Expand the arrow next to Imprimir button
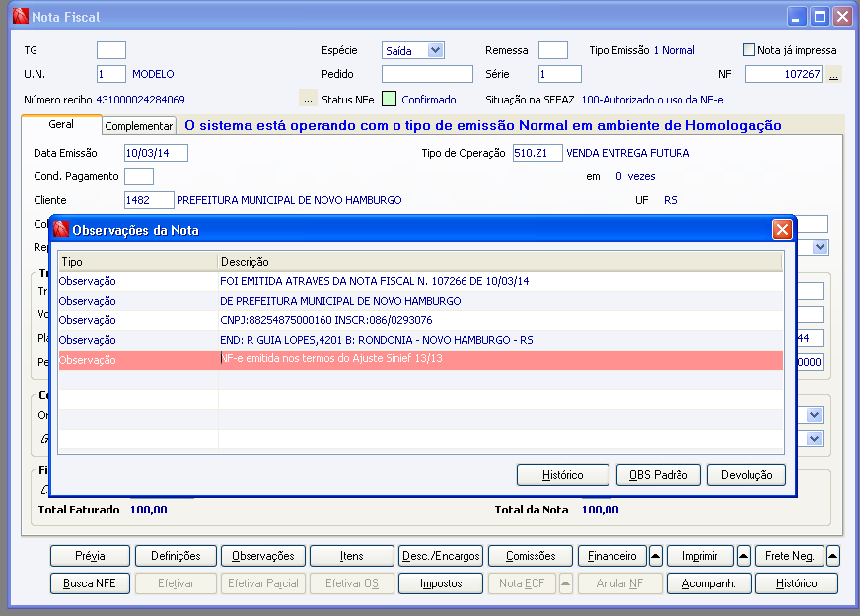 coord(744,556)
